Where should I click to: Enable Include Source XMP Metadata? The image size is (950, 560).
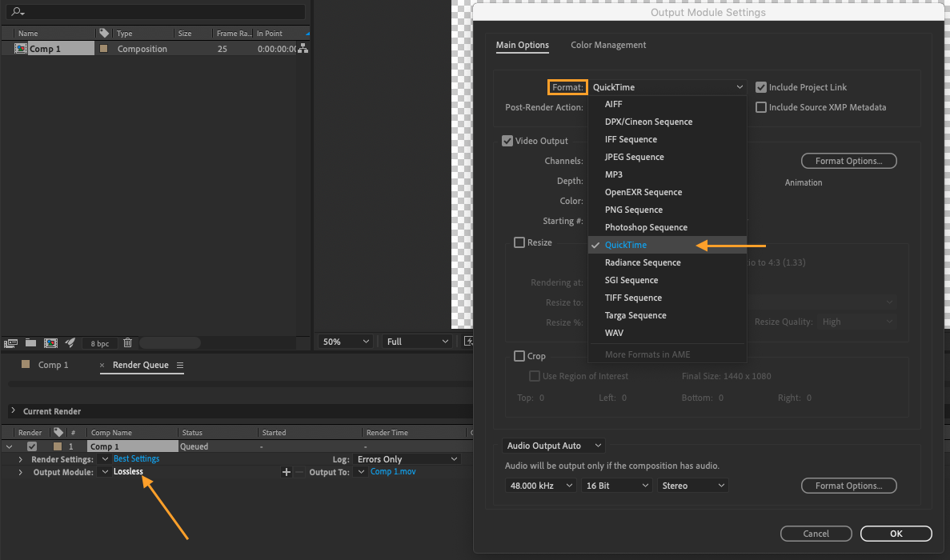click(x=761, y=107)
